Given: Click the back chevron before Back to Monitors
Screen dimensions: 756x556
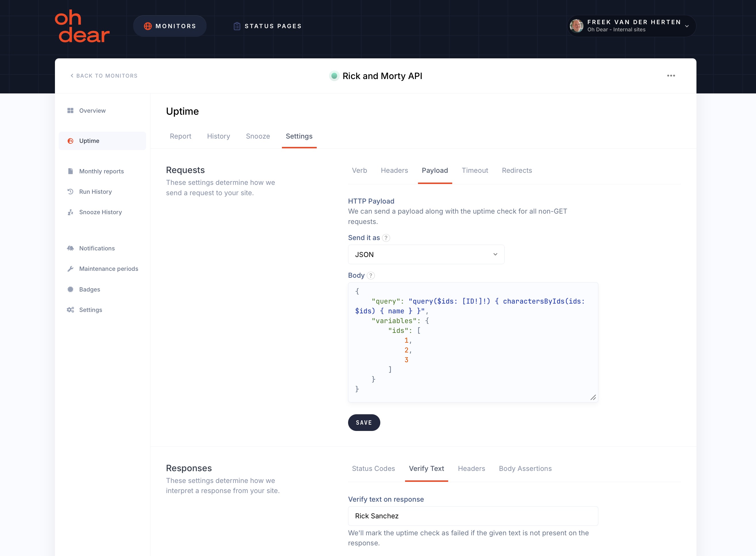Looking at the screenshot, I should click(72, 76).
